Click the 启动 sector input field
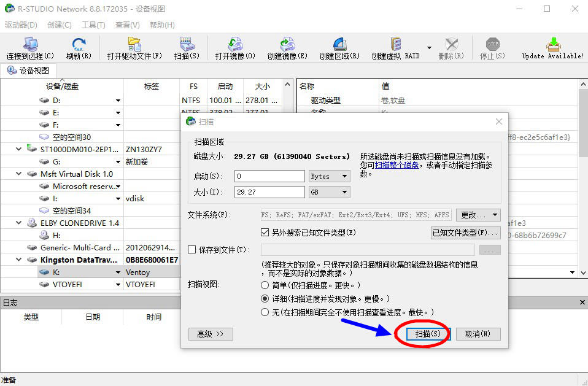This screenshot has height=386, width=588. pyautogui.click(x=269, y=176)
